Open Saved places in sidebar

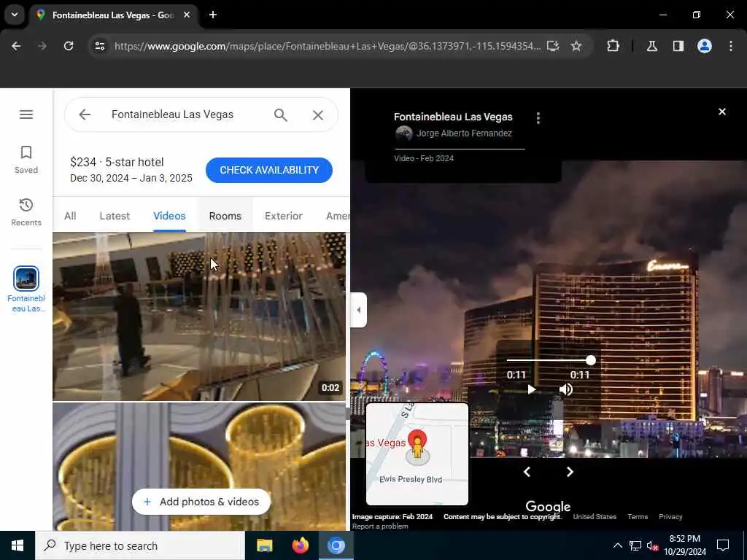click(26, 160)
